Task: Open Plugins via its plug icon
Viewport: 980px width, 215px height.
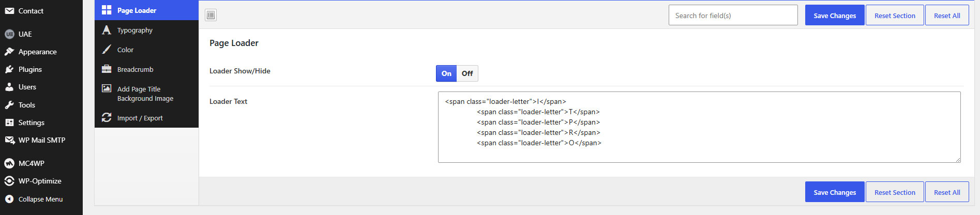Action: 9,69
